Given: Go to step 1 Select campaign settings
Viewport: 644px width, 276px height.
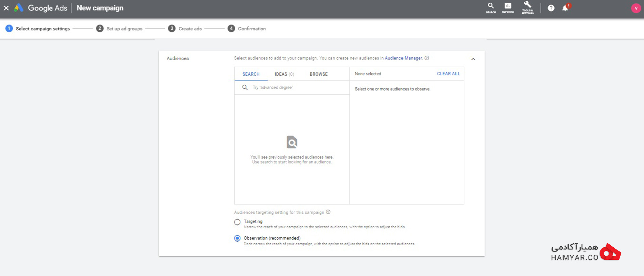Looking at the screenshot, I should coord(38,29).
